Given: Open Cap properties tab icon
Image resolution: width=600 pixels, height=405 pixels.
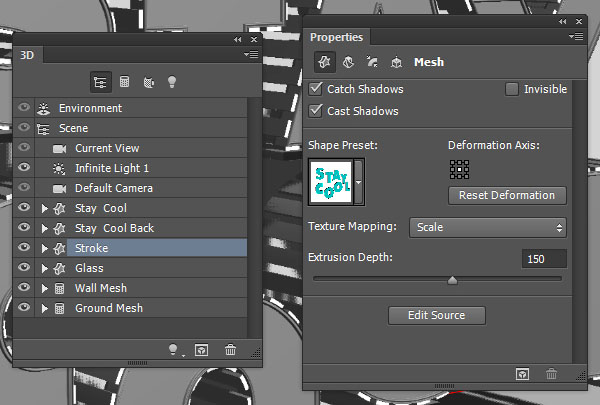Looking at the screenshot, I should pos(372,62).
